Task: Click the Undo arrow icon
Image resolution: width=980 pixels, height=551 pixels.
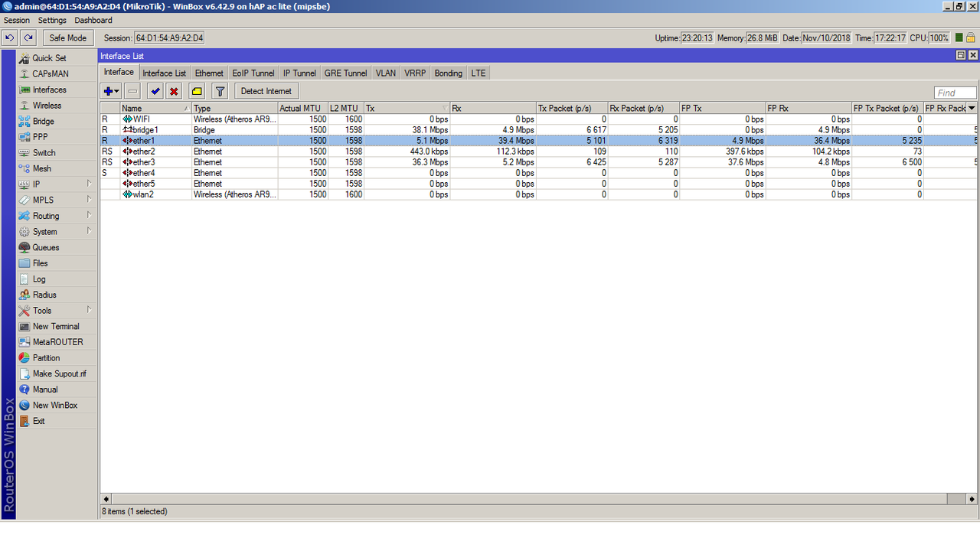Action: tap(10, 37)
